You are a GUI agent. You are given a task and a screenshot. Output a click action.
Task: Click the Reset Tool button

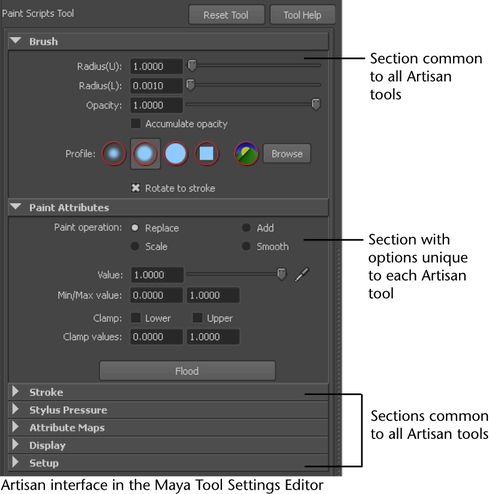pos(226,15)
